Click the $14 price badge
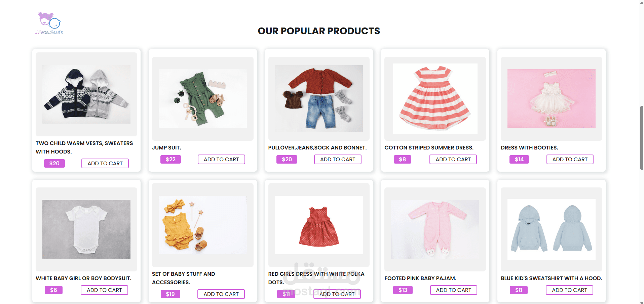This screenshot has height=304, width=644. click(519, 159)
